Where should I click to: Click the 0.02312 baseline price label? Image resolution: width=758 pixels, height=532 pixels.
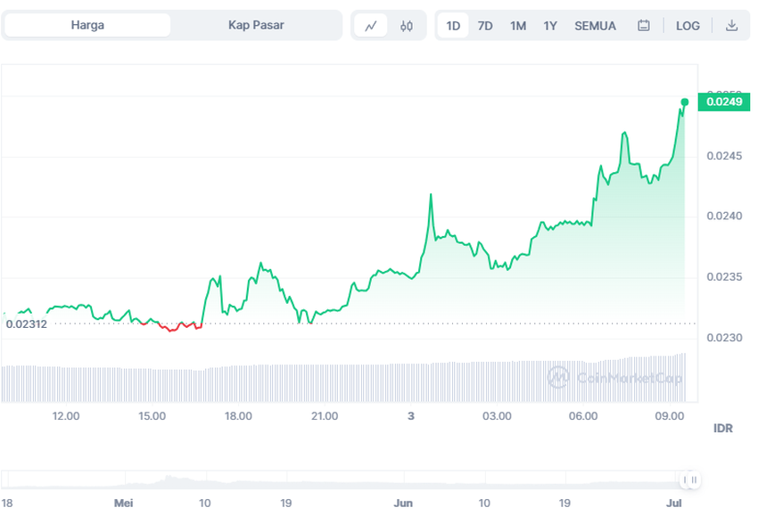tap(26, 323)
